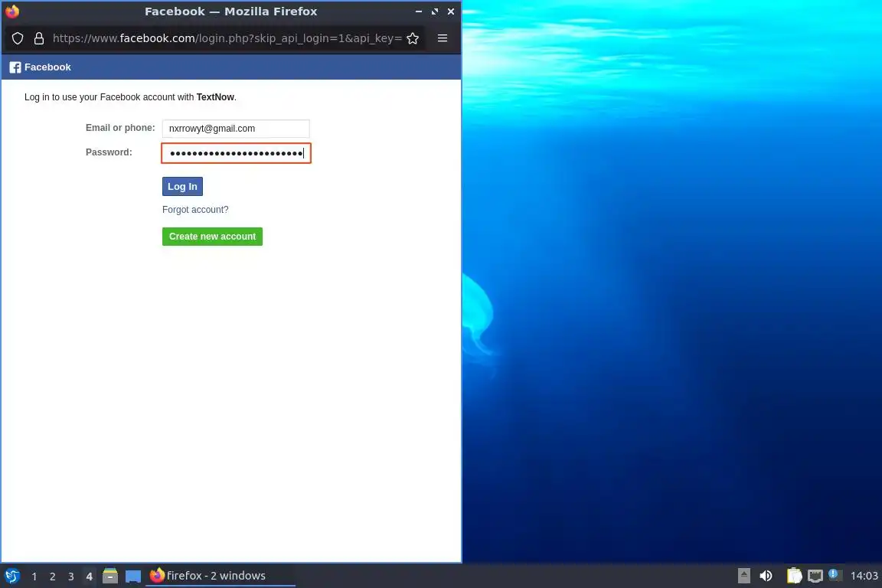Click the Firefox tracking protection shield icon
Screen dimensions: 882x588
(18, 38)
